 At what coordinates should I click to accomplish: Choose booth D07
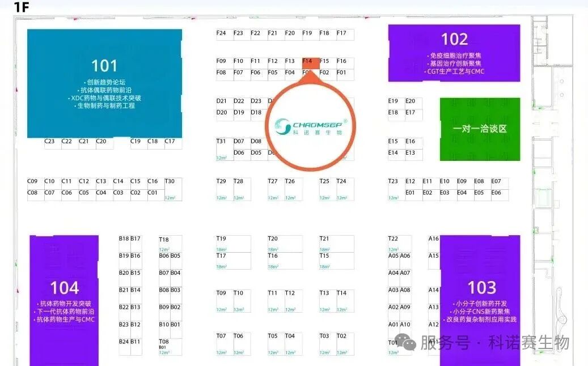[242, 143]
